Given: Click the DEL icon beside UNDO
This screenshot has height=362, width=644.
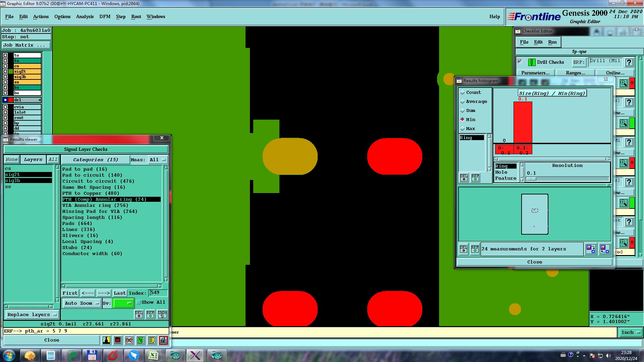Looking at the screenshot, I should click(139, 314).
